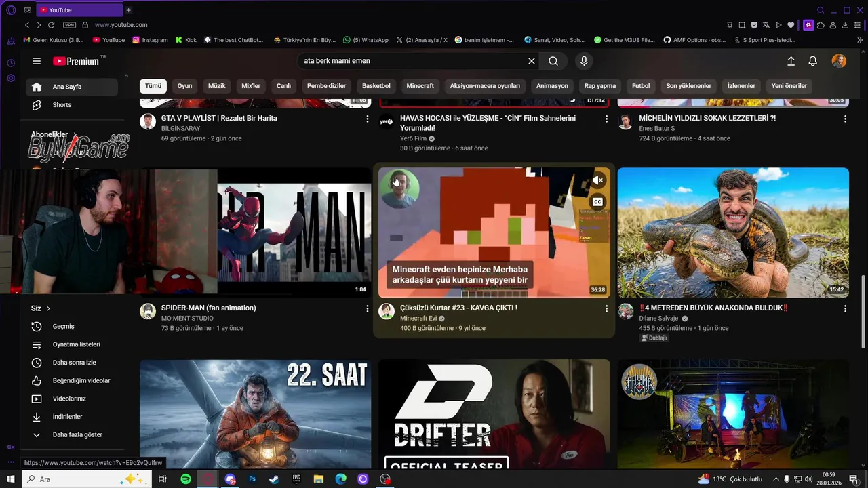Open the MO:MENT STUDIO channel link

187,318
